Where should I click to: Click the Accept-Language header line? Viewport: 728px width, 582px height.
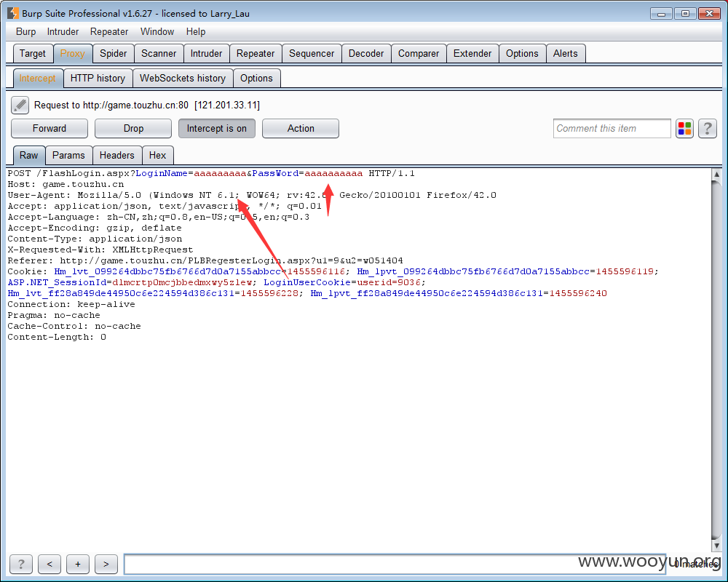pyautogui.click(x=158, y=218)
